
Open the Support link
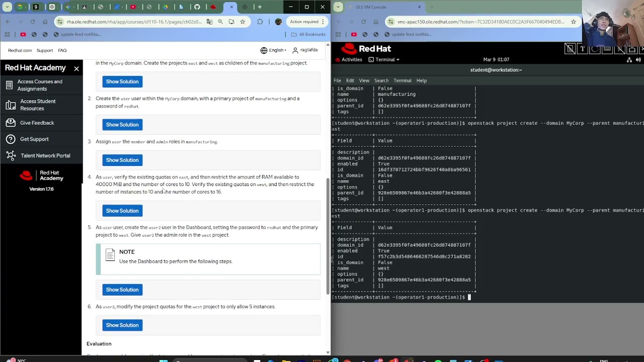pos(44,50)
